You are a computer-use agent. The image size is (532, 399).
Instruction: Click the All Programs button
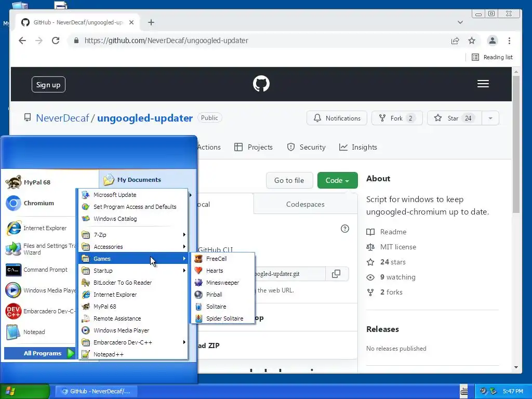39,353
